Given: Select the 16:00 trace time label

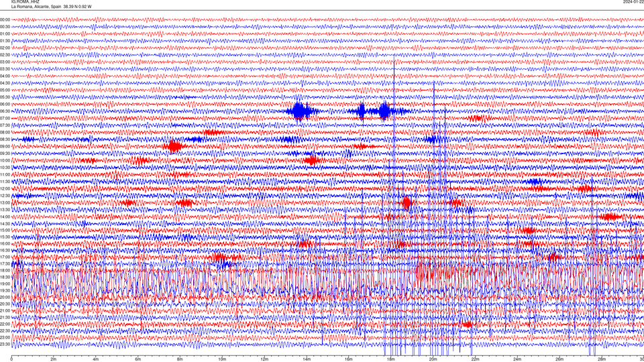Looking at the screenshot, I should click(5, 244).
